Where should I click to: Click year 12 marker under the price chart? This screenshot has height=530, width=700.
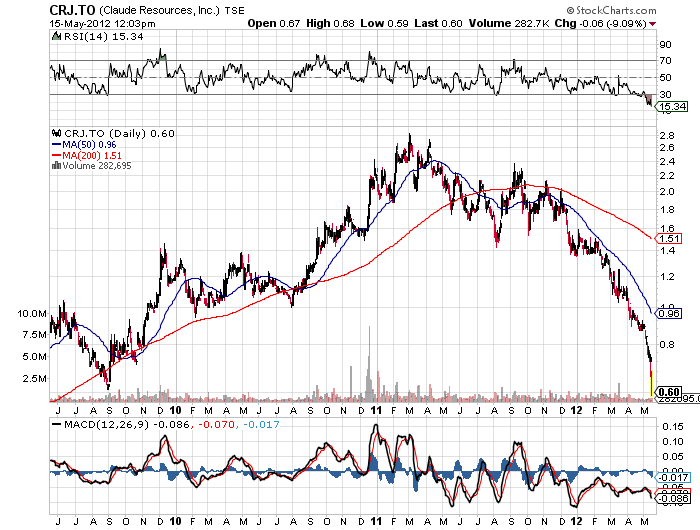pos(576,410)
